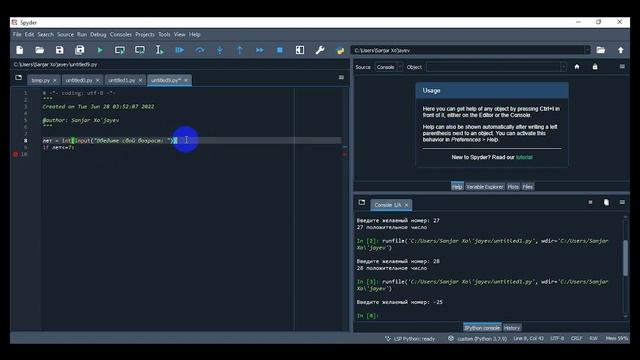The width and height of the screenshot is (640, 360).
Task: Open the Run menu
Action: [x=82, y=35]
